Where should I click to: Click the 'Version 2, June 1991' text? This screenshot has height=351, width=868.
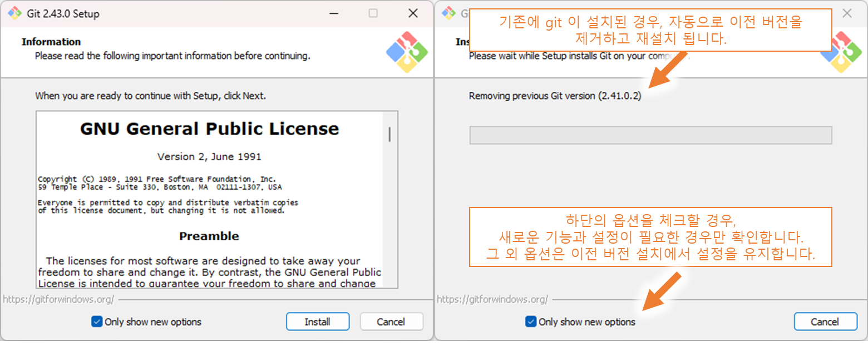tap(209, 156)
